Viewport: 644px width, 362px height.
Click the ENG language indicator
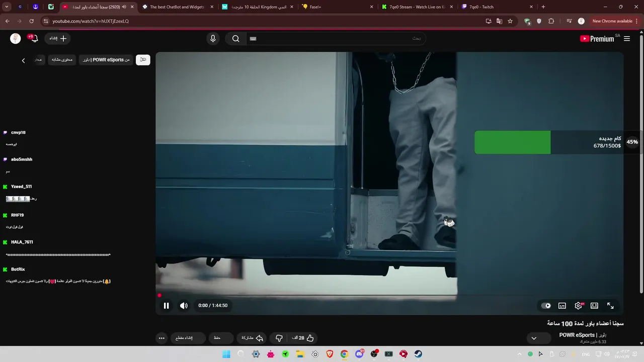(586, 354)
